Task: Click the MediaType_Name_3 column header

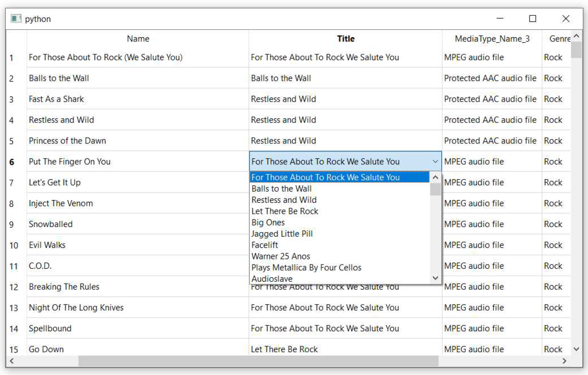Action: point(492,39)
